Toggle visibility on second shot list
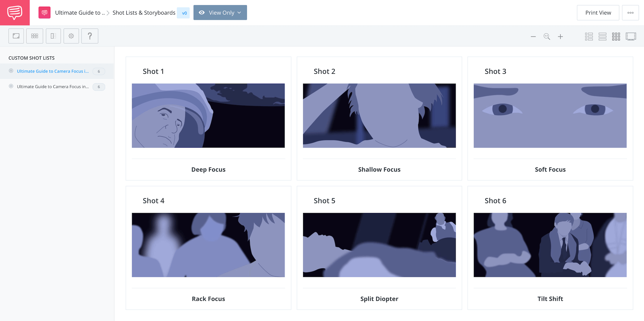The image size is (644, 321). pos(11,86)
